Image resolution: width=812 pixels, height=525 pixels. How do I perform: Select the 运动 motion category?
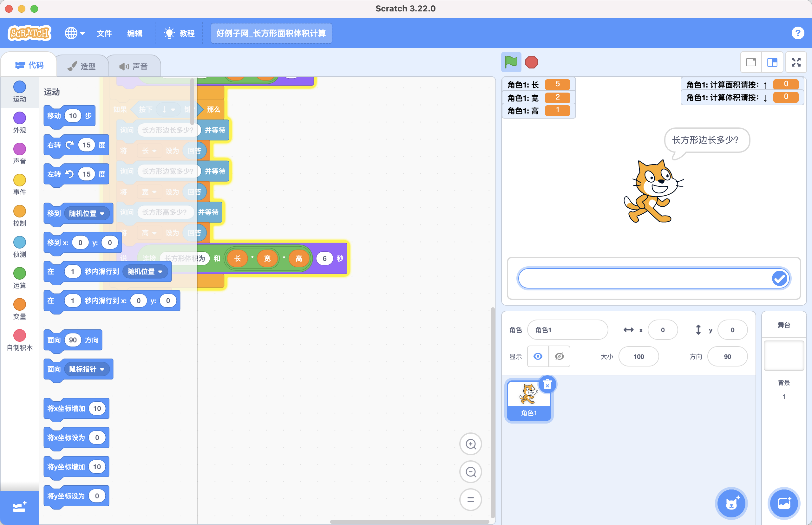point(19,91)
